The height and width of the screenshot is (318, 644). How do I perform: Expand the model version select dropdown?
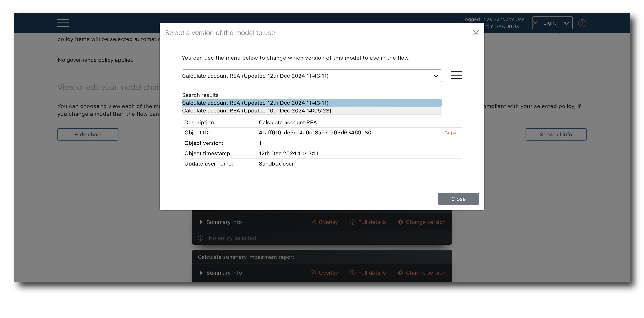point(312,76)
